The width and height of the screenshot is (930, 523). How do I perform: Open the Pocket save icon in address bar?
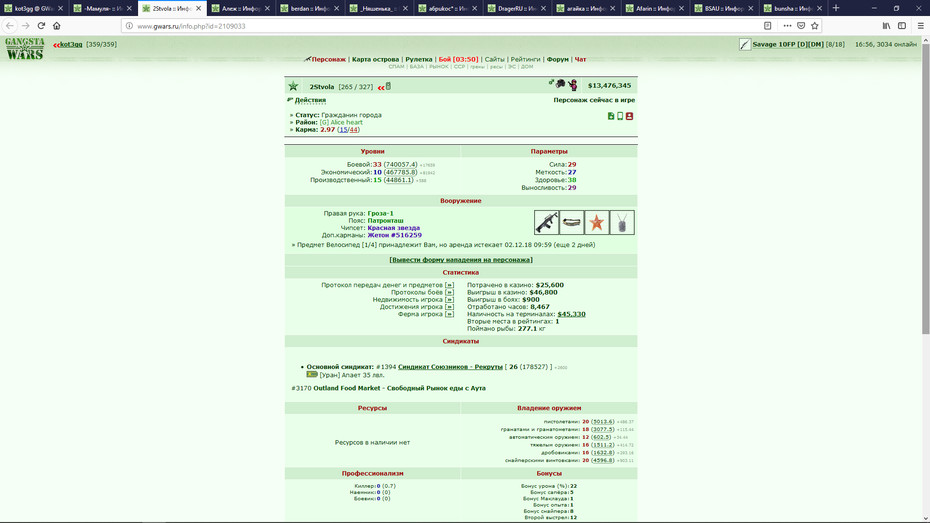point(801,25)
